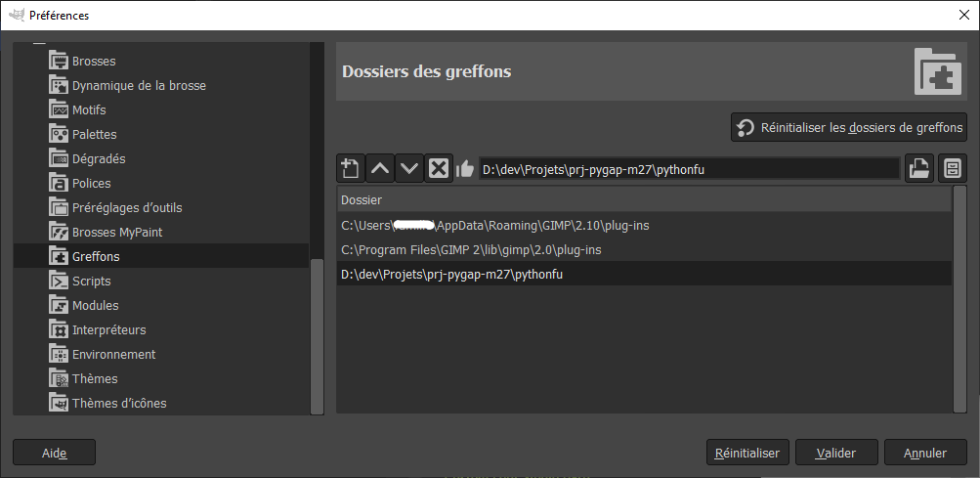Click the large plug-in folder header icon

938,71
